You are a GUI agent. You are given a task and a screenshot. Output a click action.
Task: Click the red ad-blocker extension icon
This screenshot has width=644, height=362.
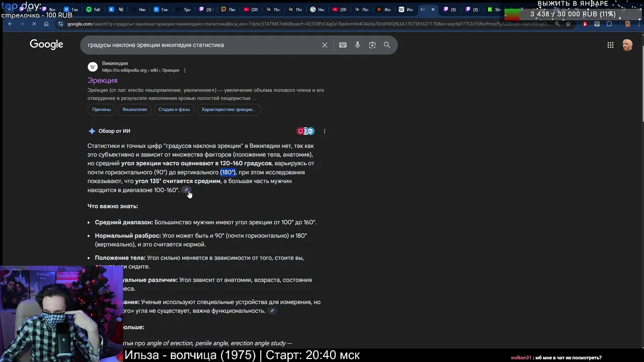click(x=585, y=24)
